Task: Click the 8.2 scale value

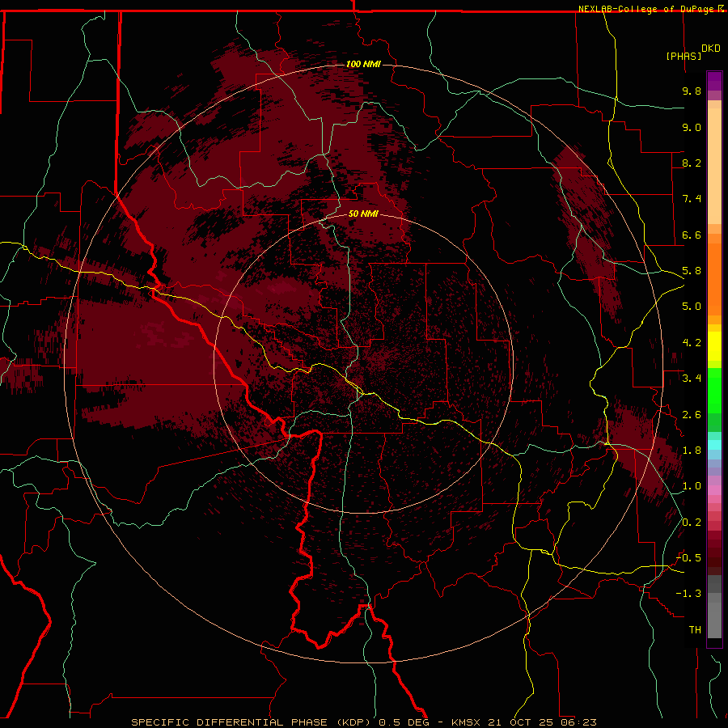Action: click(692, 163)
